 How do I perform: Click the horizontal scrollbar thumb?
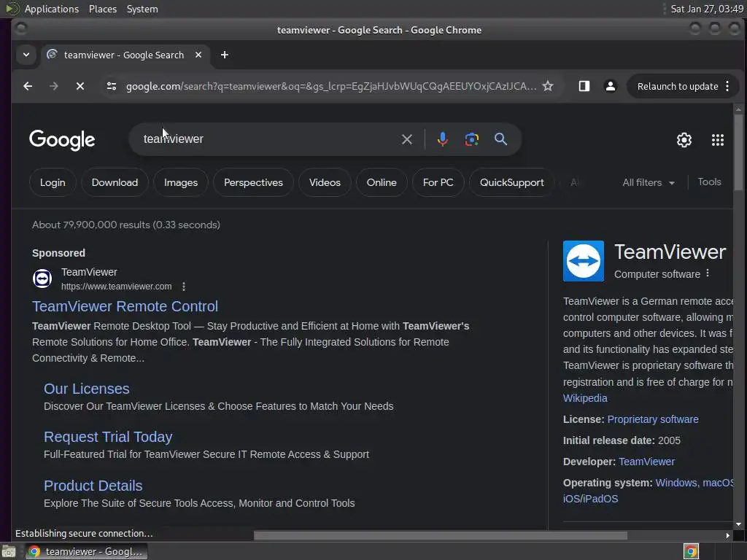(440, 536)
